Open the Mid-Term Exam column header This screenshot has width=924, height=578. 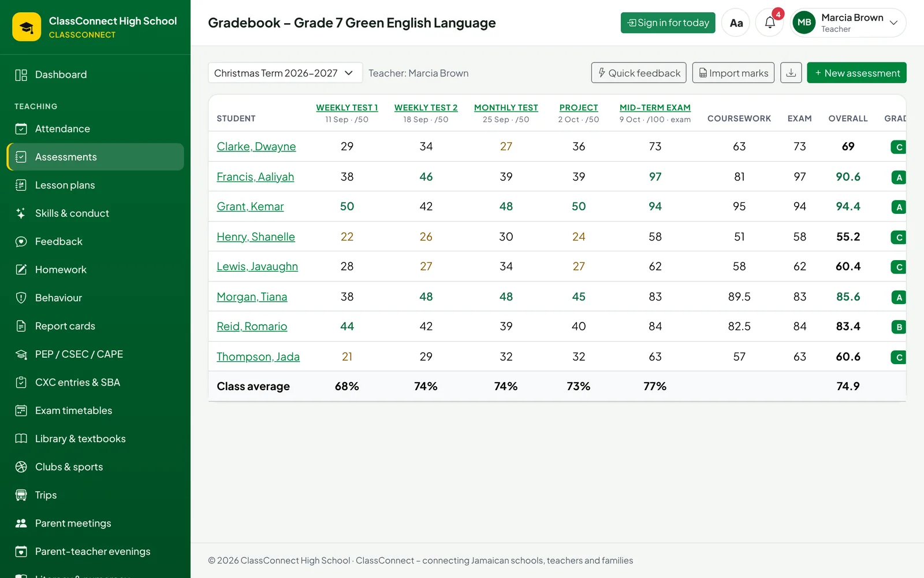pyautogui.click(x=655, y=108)
